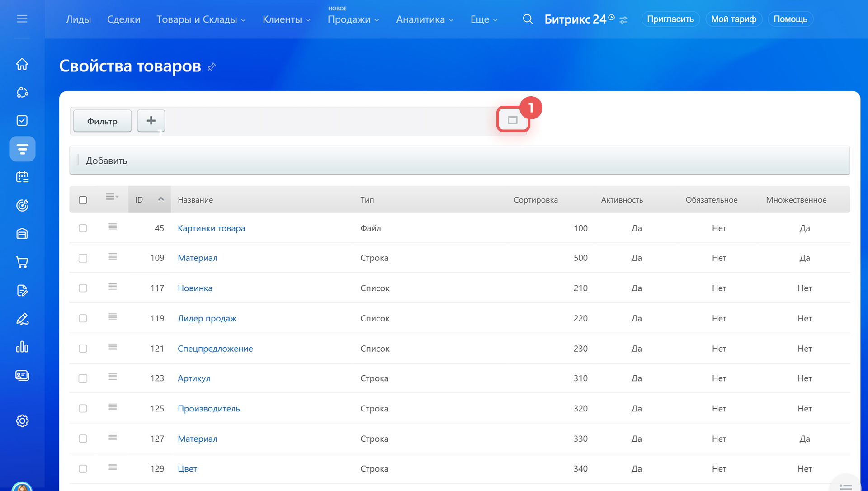This screenshot has width=868, height=491.
Task: Open the calendar icon in the sidebar
Action: click(x=22, y=177)
